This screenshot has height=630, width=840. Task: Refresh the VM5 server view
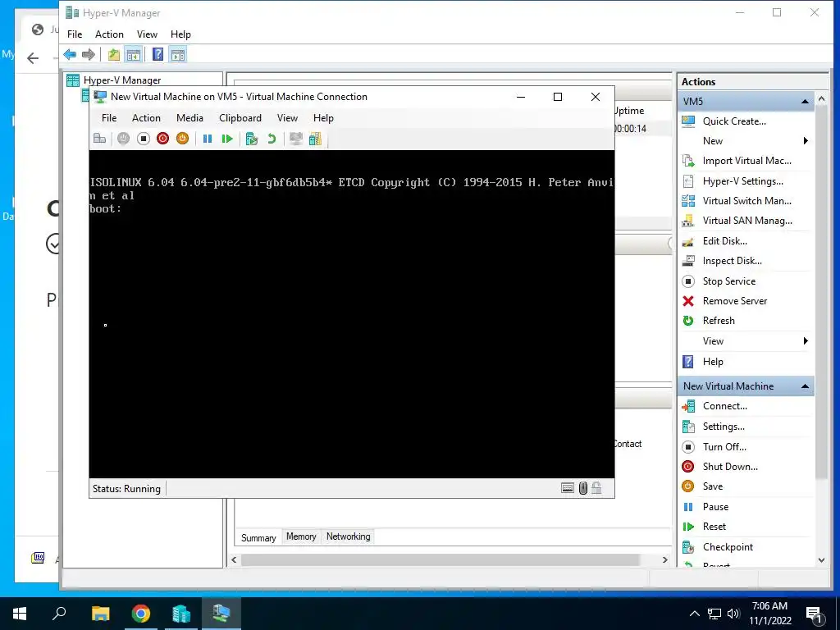719,321
